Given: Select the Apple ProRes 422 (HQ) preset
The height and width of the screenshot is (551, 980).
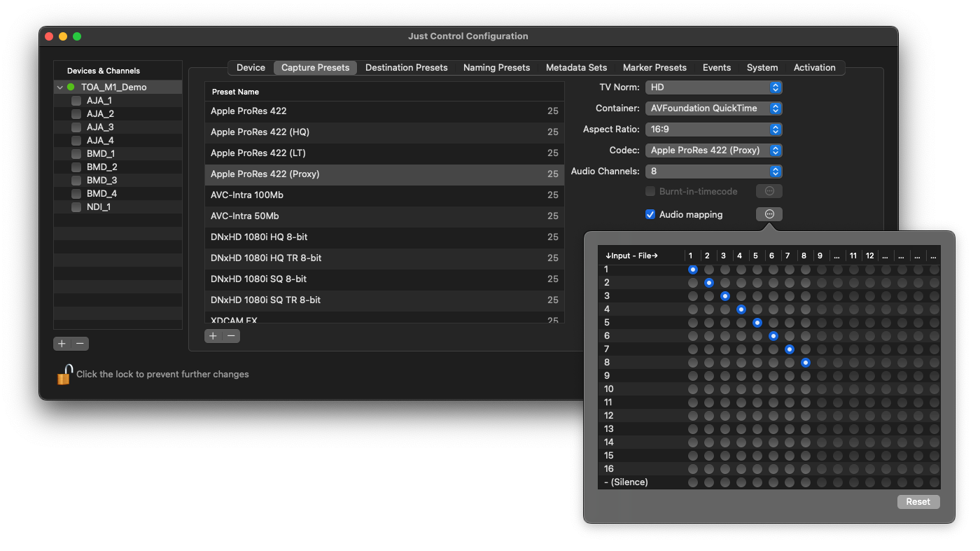Looking at the screenshot, I should [x=384, y=132].
